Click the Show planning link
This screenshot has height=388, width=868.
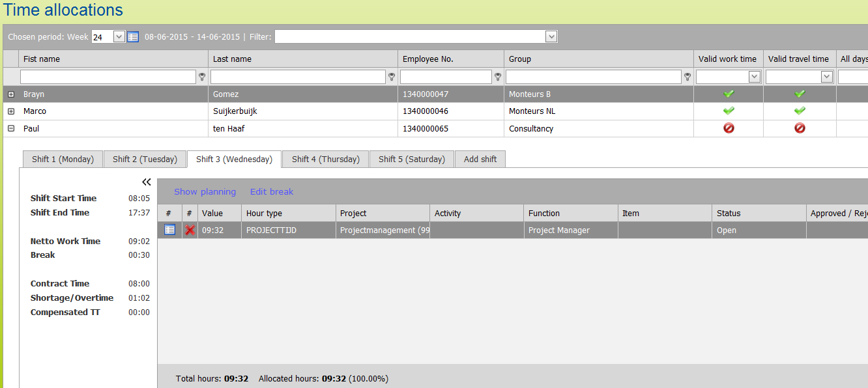pyautogui.click(x=205, y=192)
